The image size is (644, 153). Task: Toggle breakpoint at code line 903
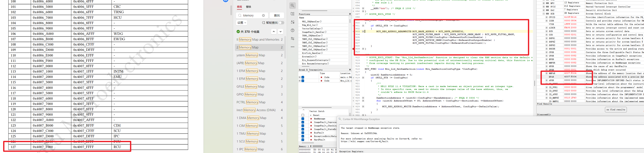[354, 32]
